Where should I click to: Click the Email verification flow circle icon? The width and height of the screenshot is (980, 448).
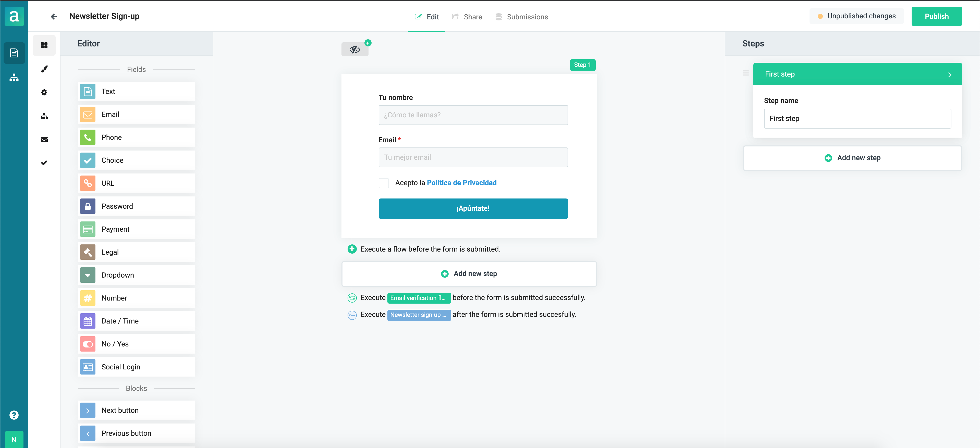(352, 298)
